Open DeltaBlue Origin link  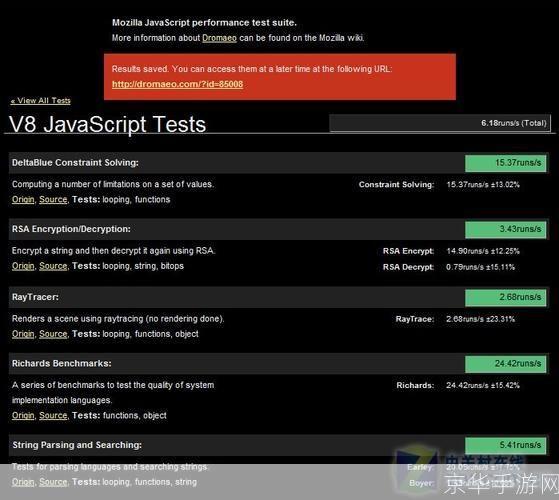[x=23, y=199]
